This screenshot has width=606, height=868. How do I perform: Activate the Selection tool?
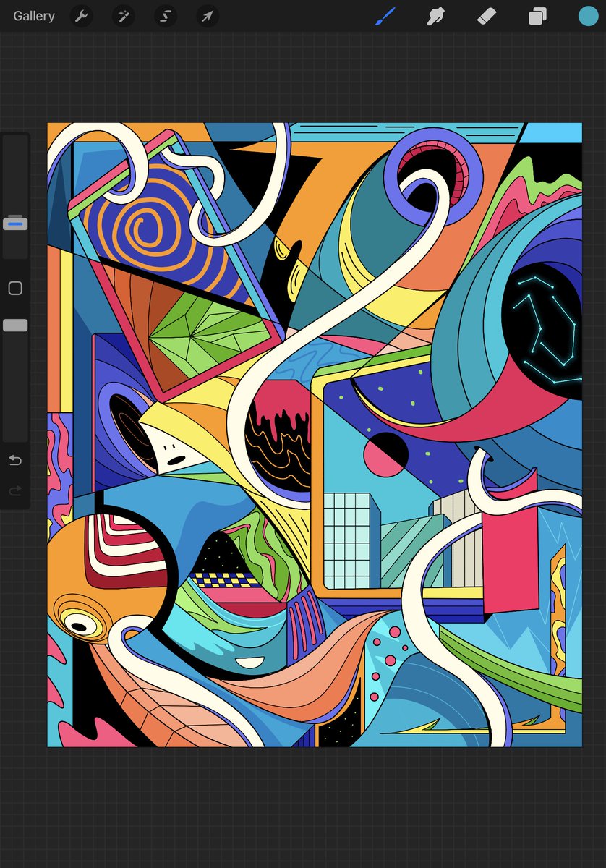[165, 16]
